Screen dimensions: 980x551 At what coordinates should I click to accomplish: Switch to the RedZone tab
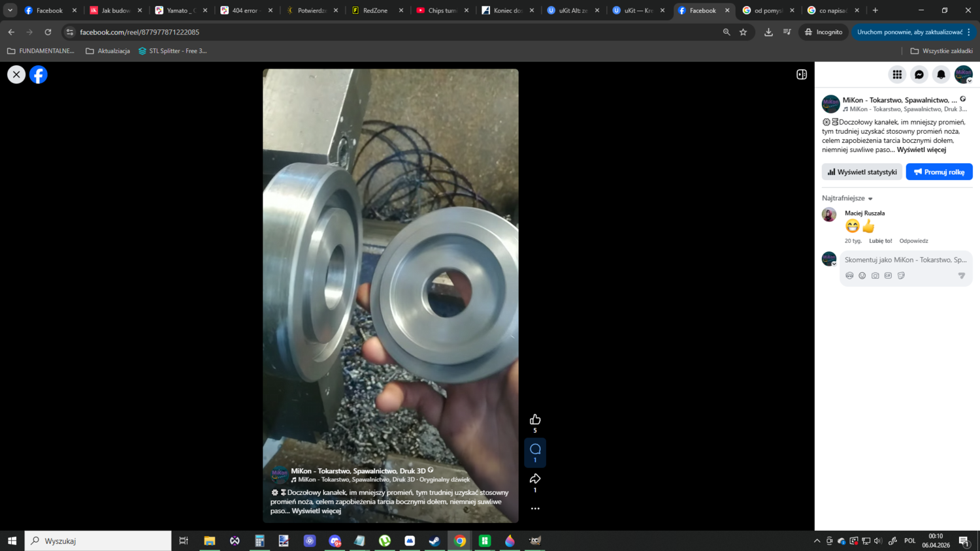375,10
